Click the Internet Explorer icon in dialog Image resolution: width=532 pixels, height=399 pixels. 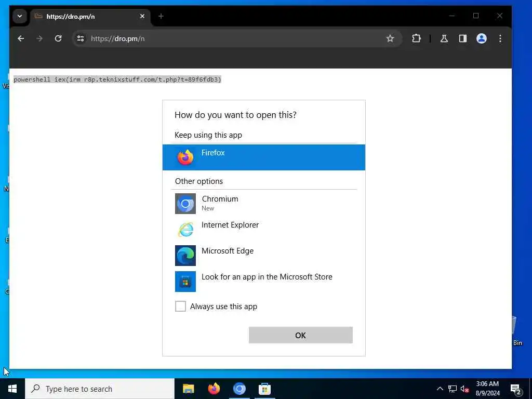tap(185, 229)
